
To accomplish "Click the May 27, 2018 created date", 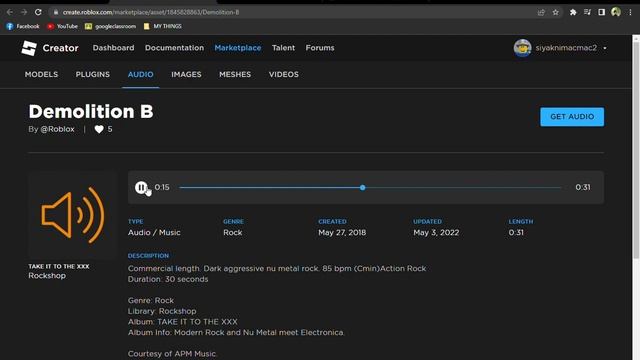I will [342, 232].
